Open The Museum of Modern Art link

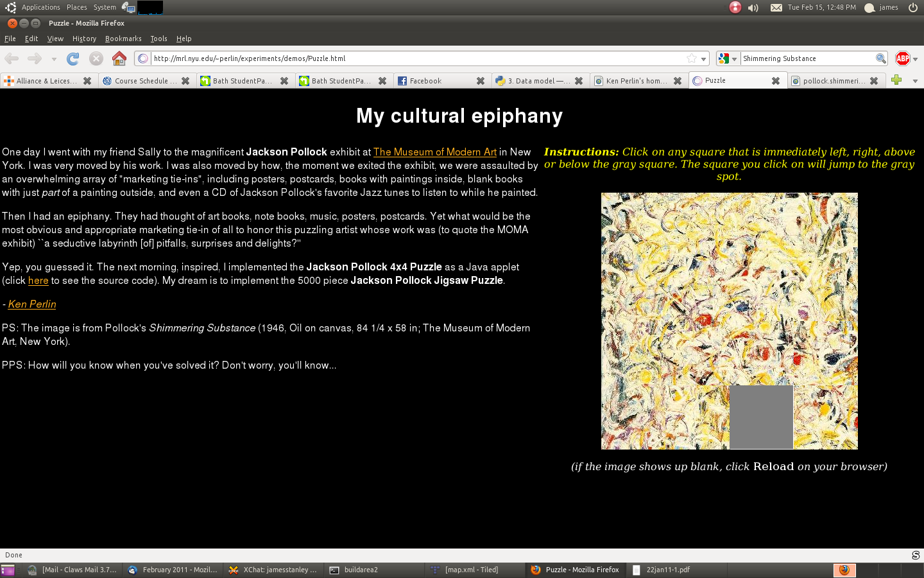click(434, 152)
